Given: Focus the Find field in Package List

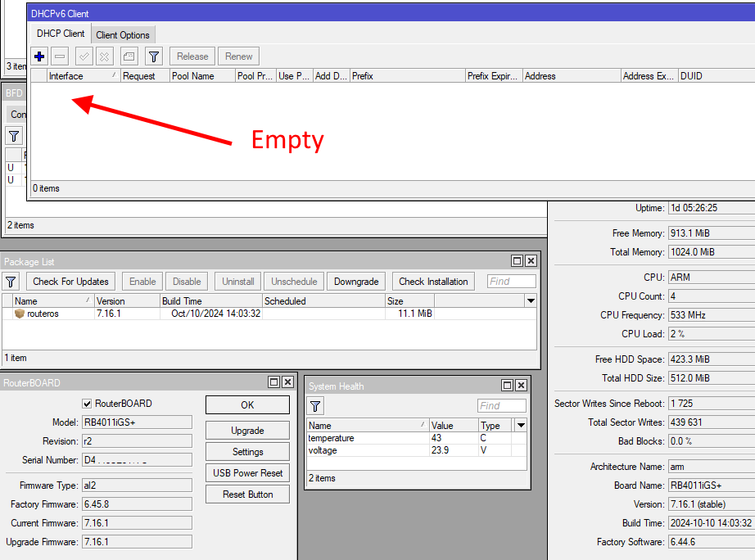Looking at the screenshot, I should point(511,281).
